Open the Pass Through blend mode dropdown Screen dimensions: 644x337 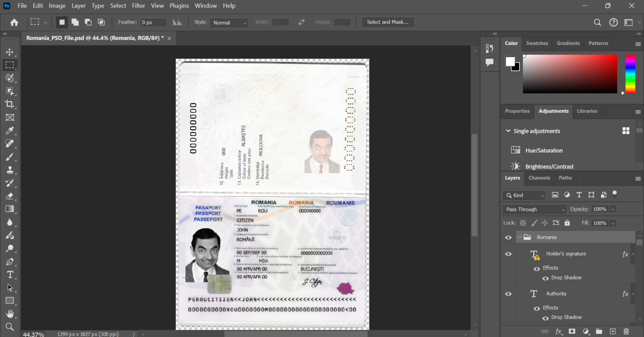pyautogui.click(x=535, y=209)
